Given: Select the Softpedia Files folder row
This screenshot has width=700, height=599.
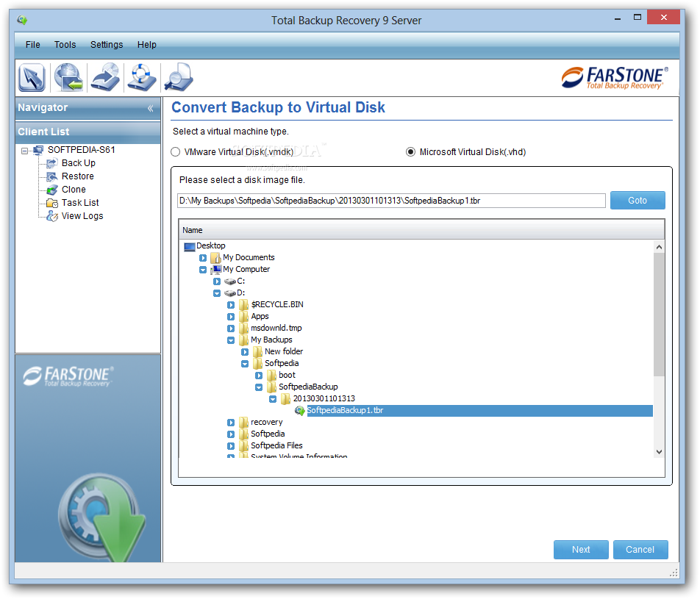Looking at the screenshot, I should [276, 445].
